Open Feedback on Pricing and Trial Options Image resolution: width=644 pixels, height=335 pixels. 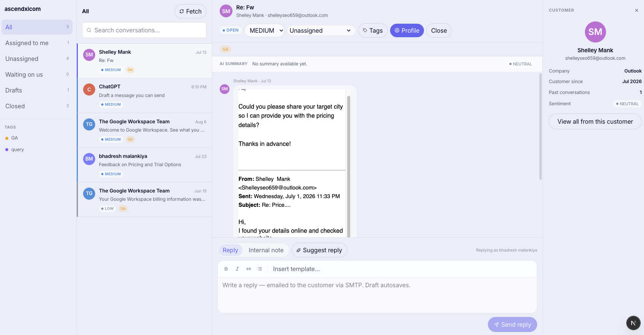point(144,165)
